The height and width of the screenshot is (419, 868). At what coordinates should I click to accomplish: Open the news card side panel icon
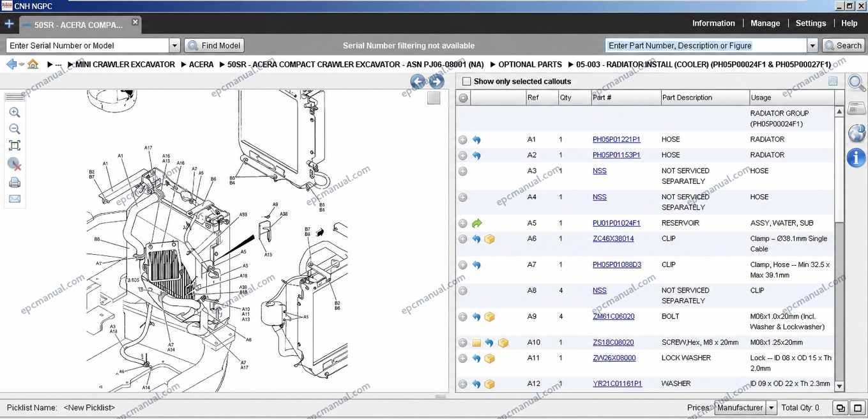pyautogui.click(x=857, y=109)
